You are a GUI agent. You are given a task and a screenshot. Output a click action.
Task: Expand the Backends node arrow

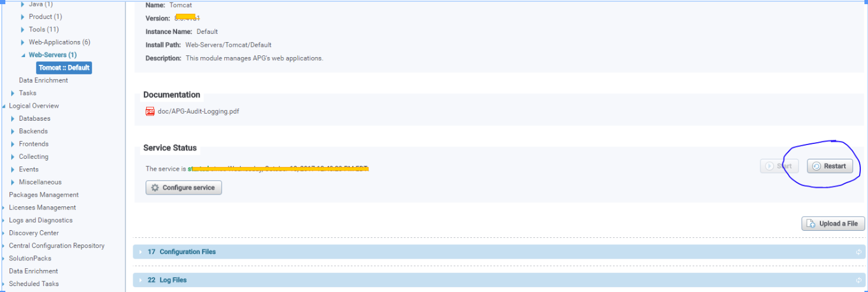click(x=12, y=131)
